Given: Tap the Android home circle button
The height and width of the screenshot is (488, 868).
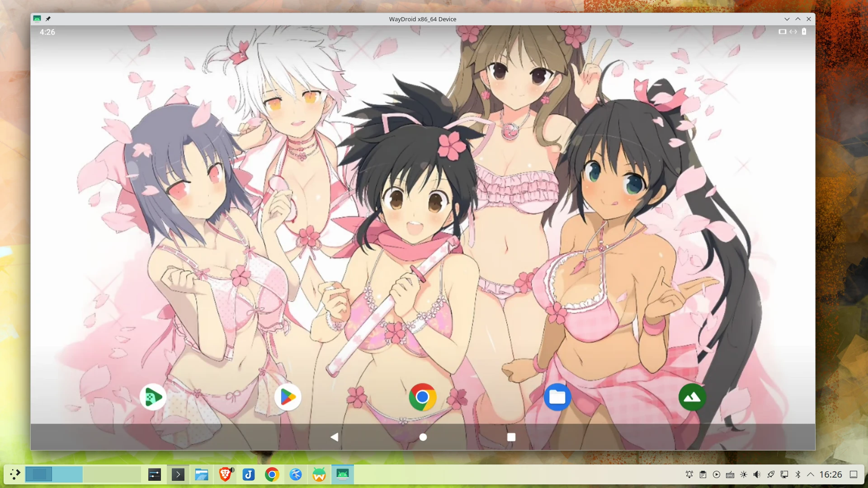Looking at the screenshot, I should point(423,437).
